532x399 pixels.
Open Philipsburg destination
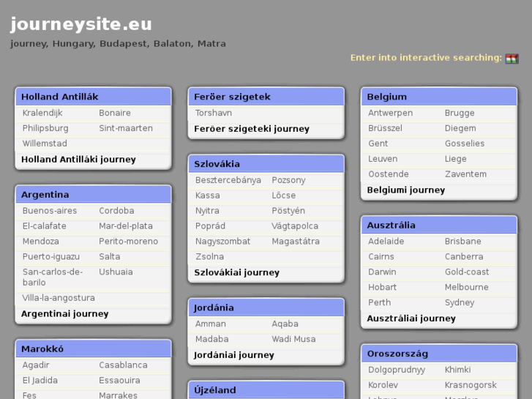click(x=45, y=128)
